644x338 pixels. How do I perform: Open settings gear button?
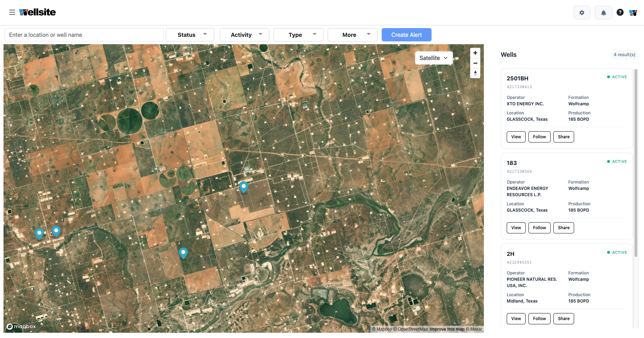click(x=582, y=13)
